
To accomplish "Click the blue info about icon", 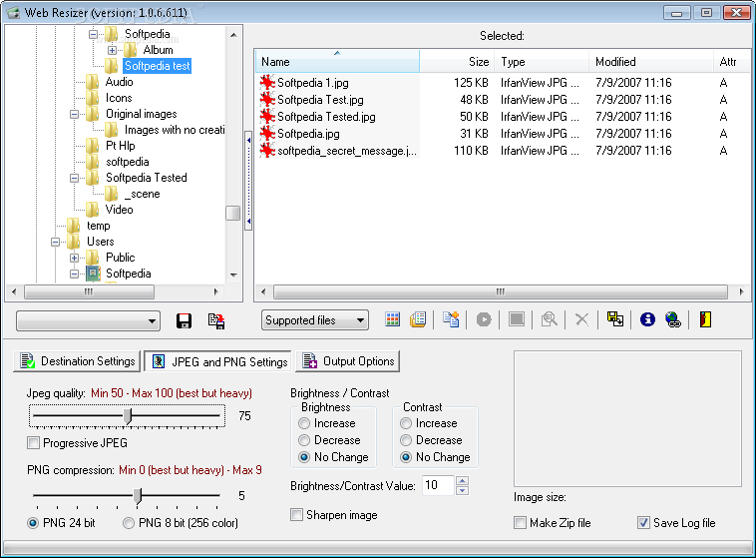I will point(647,319).
